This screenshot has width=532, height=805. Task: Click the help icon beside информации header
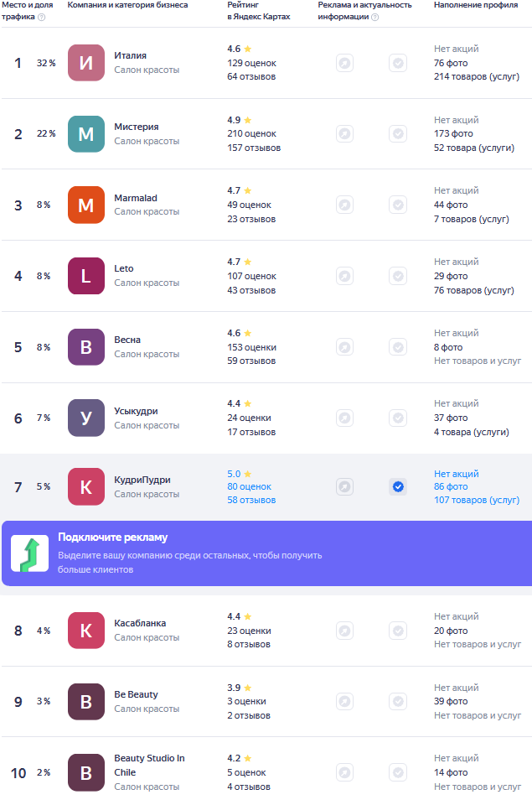(x=375, y=17)
